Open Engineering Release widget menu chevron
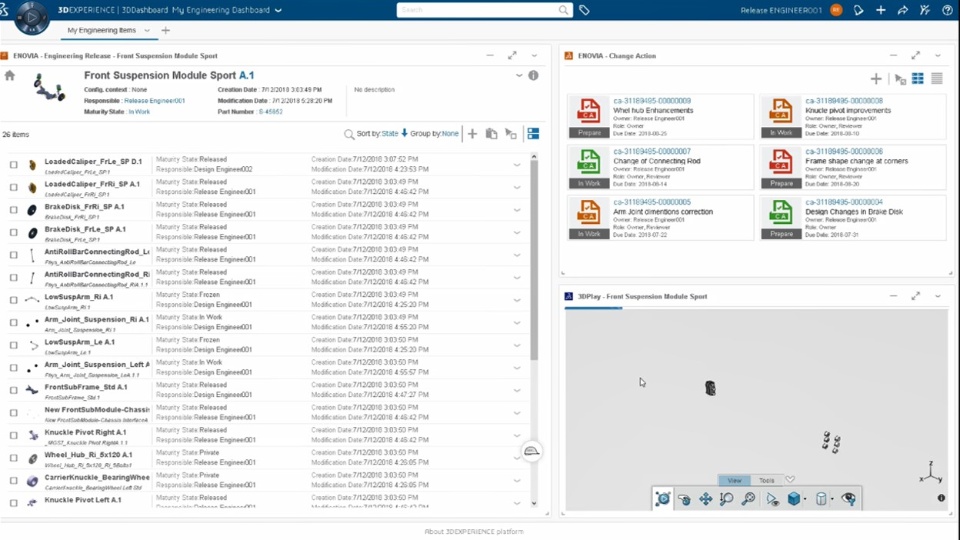The width and height of the screenshot is (960, 540). [x=534, y=56]
